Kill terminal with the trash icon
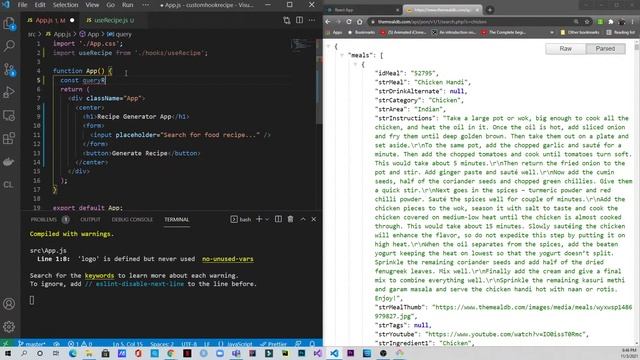The image size is (640, 360). click(290, 219)
